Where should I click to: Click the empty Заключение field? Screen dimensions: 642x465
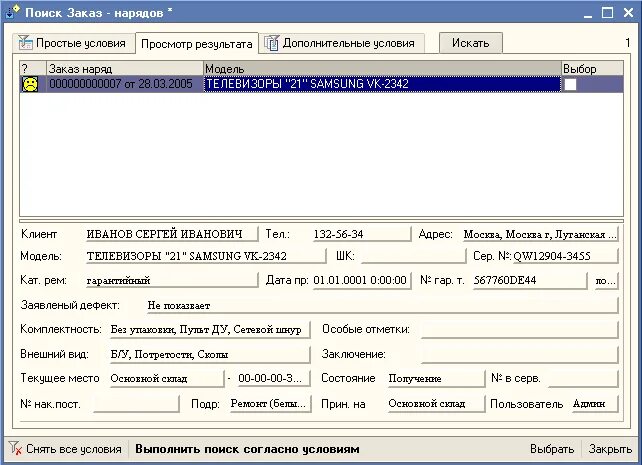click(x=520, y=354)
